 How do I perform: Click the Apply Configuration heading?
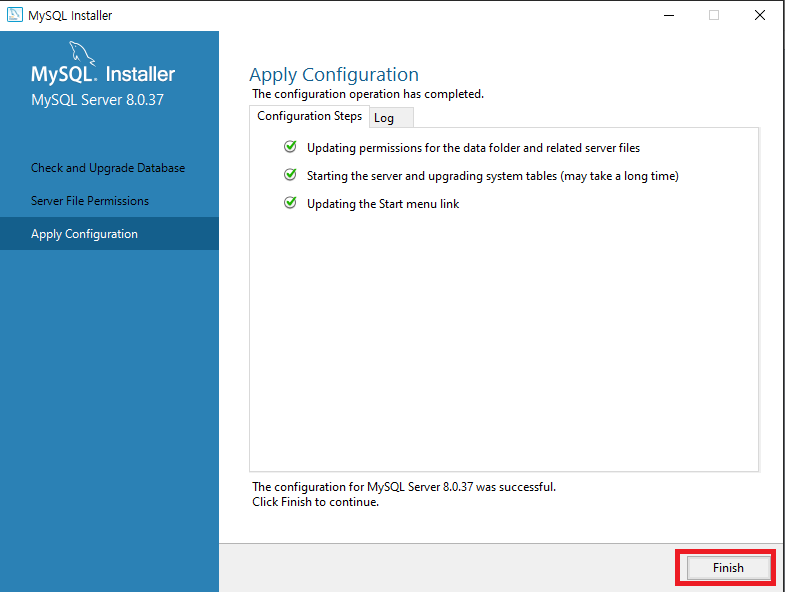coord(334,75)
